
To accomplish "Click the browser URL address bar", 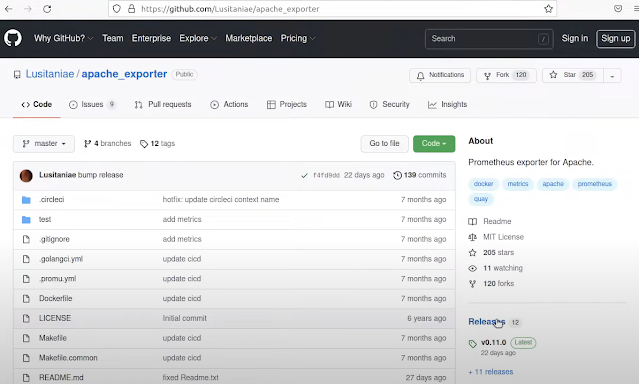I will click(x=332, y=9).
